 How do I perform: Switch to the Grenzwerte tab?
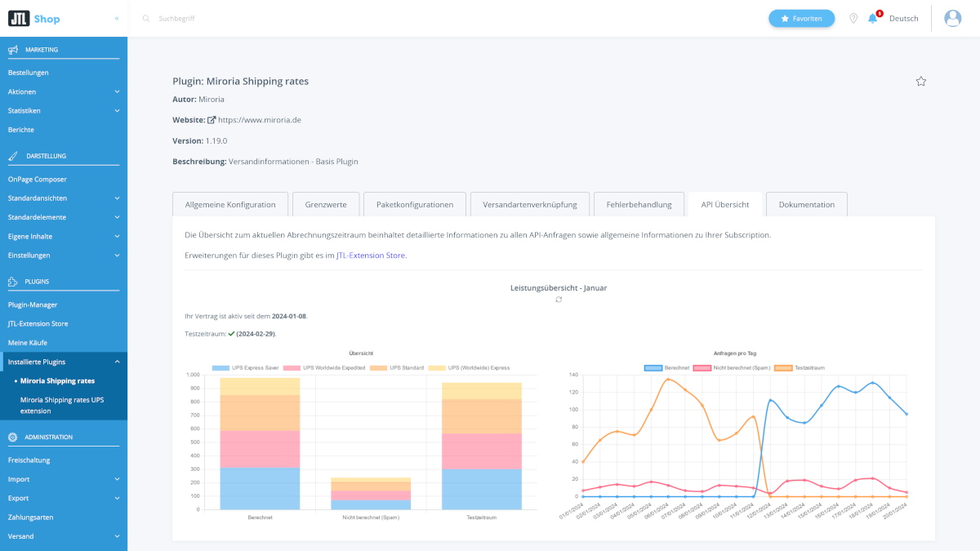(326, 204)
